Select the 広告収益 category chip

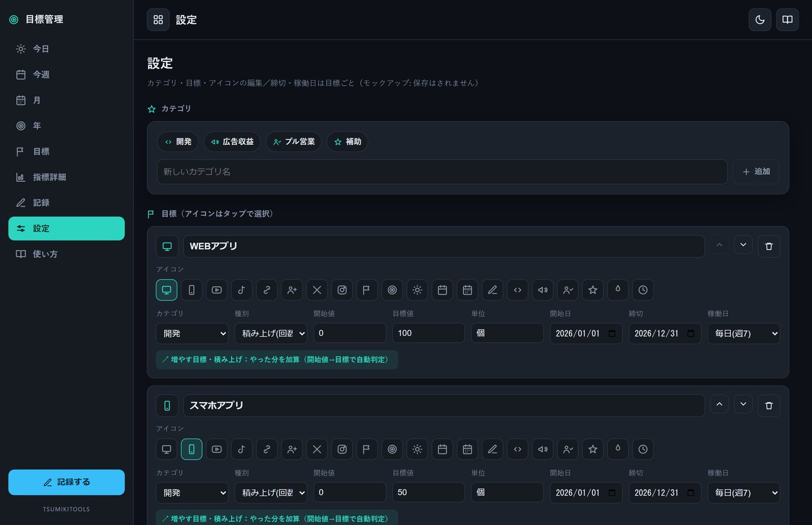(x=232, y=141)
